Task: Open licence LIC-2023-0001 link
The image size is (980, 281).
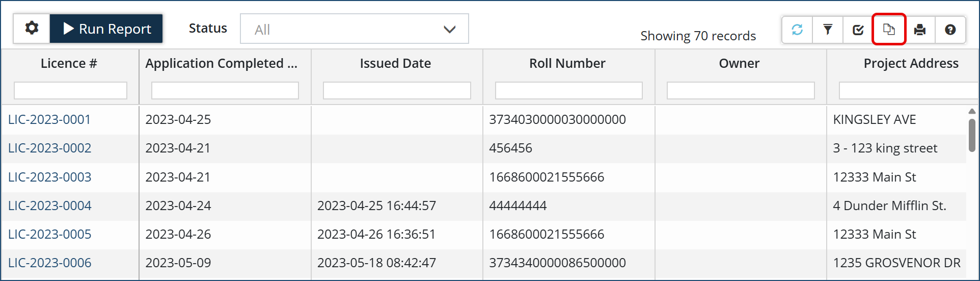Action: 49,119
